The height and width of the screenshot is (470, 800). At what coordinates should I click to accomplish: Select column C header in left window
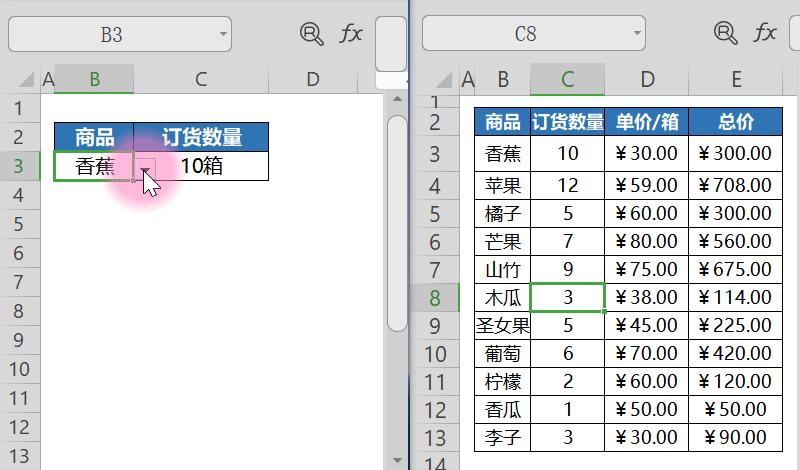pyautogui.click(x=201, y=79)
